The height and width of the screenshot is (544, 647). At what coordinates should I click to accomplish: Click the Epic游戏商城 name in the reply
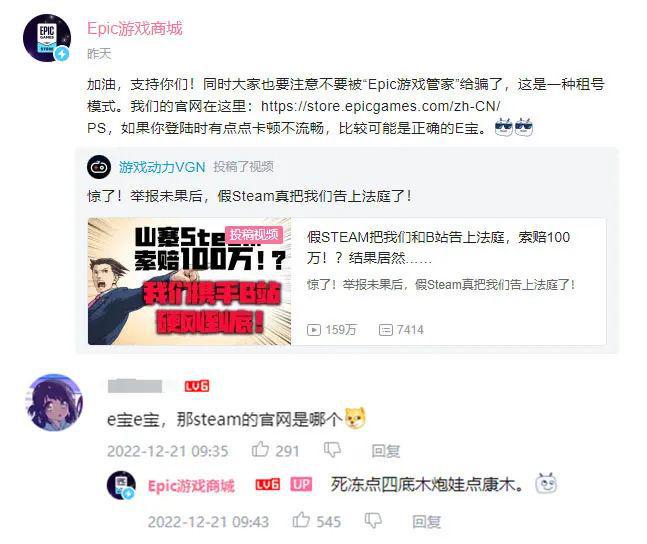(x=191, y=486)
